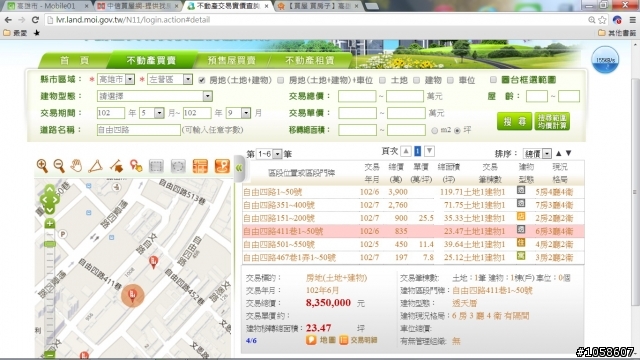Open the orange list layer tool

pyautogui.click(x=200, y=166)
